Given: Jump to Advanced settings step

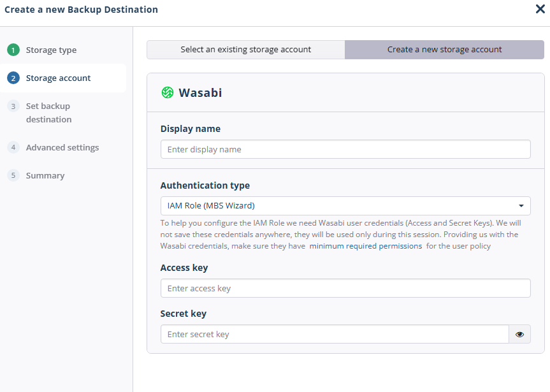Looking at the screenshot, I should click(62, 147).
